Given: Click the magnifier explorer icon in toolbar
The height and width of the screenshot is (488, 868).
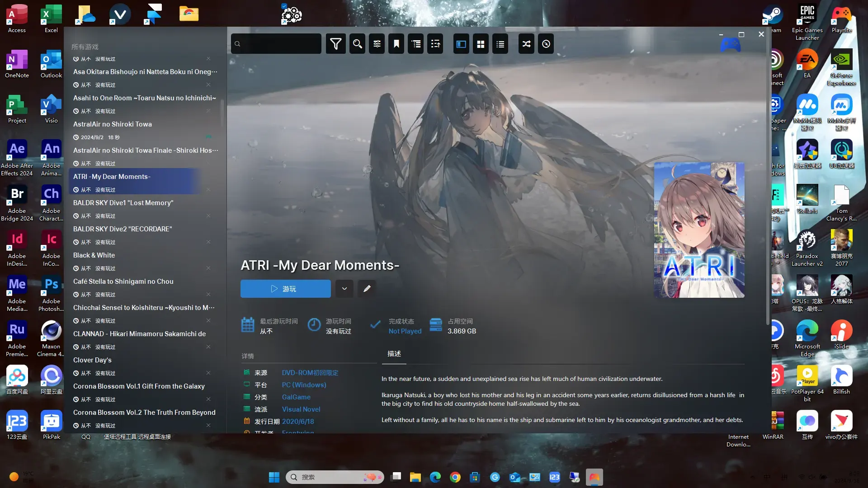Looking at the screenshot, I should pos(357,44).
